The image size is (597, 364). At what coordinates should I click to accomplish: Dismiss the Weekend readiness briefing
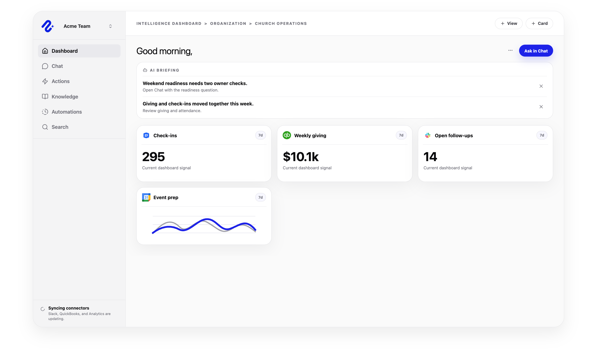(x=541, y=86)
